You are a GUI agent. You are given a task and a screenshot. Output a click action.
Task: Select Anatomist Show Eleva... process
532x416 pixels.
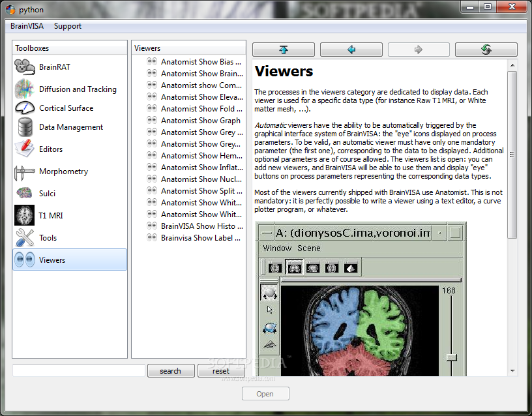point(202,97)
